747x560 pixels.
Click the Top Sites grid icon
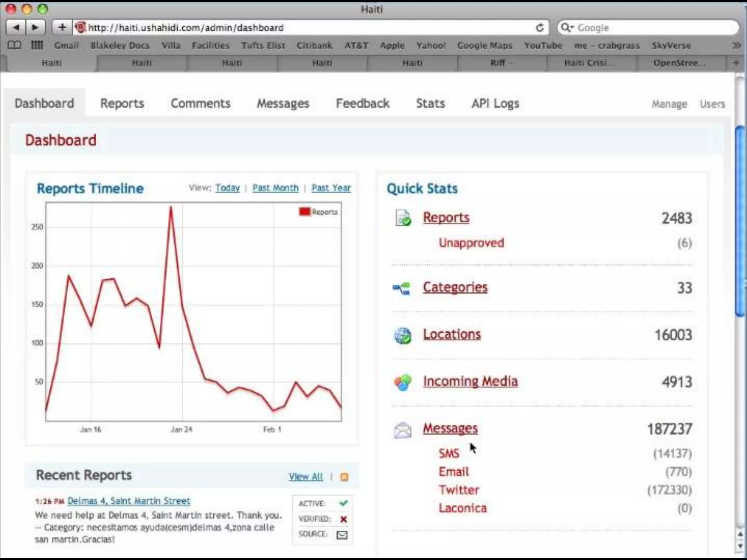tap(37, 45)
